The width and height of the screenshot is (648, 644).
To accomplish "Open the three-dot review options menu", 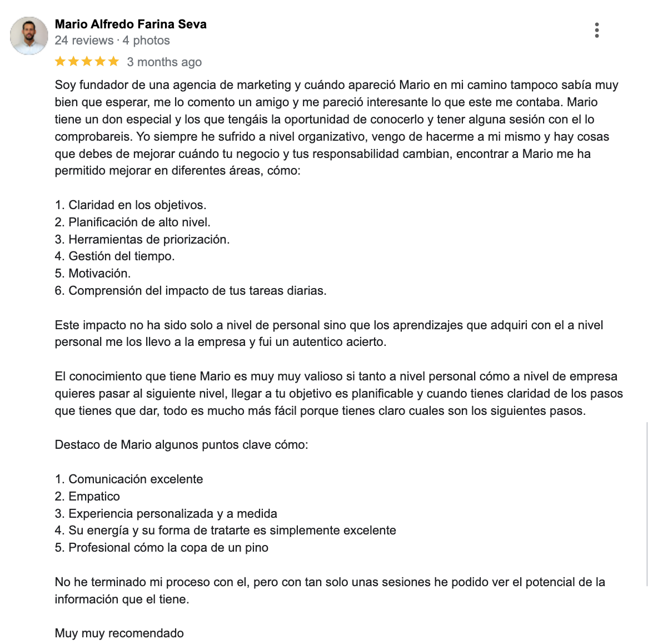I will click(x=596, y=30).
